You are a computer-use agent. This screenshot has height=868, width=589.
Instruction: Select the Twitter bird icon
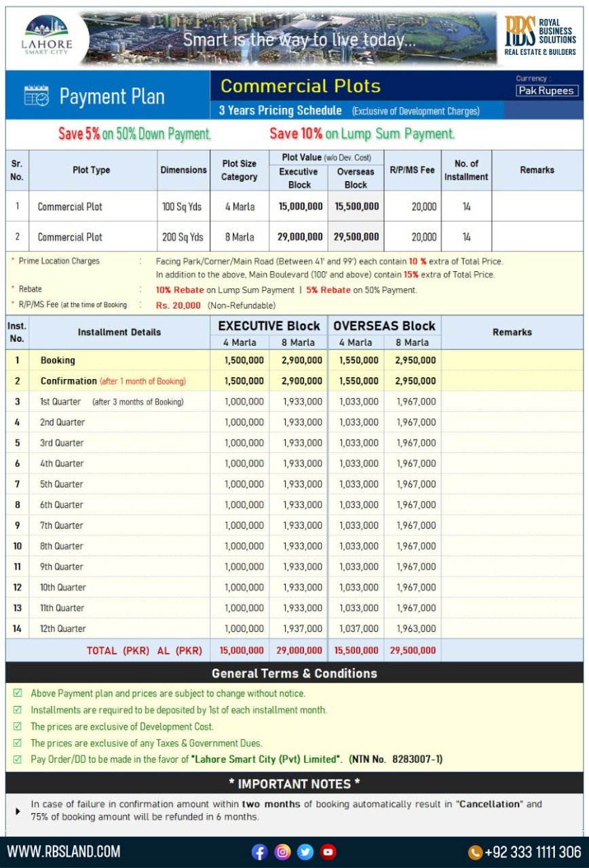pyautogui.click(x=305, y=852)
